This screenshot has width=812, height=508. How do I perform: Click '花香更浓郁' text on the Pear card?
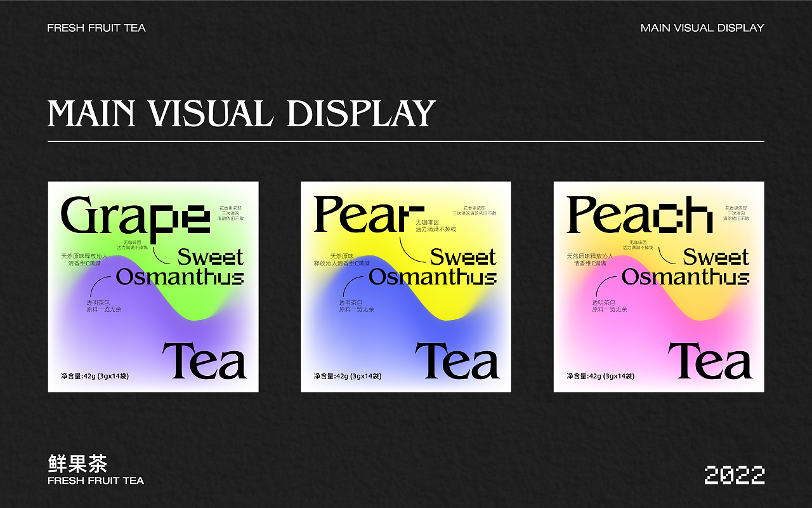tap(474, 208)
